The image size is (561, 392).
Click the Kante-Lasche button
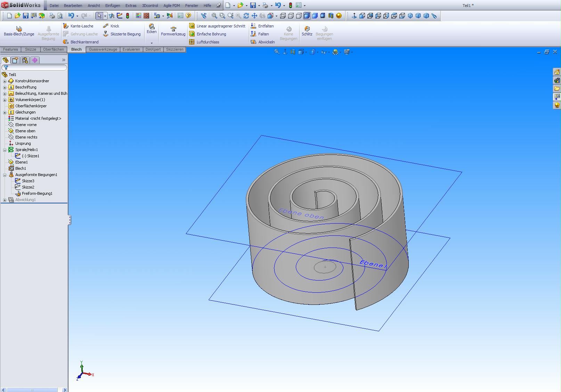[x=78, y=26]
